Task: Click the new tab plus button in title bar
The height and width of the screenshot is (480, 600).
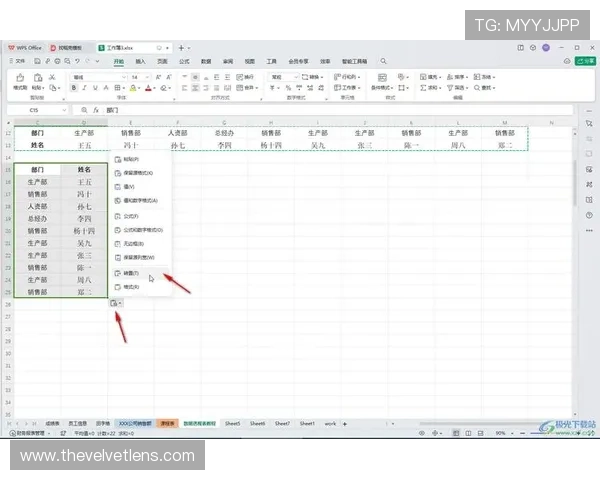Action: point(181,47)
